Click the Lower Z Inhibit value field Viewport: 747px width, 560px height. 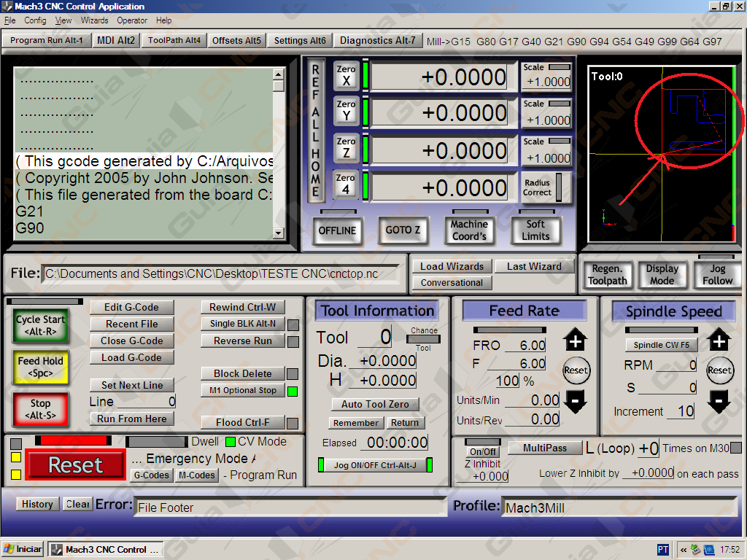pos(649,472)
